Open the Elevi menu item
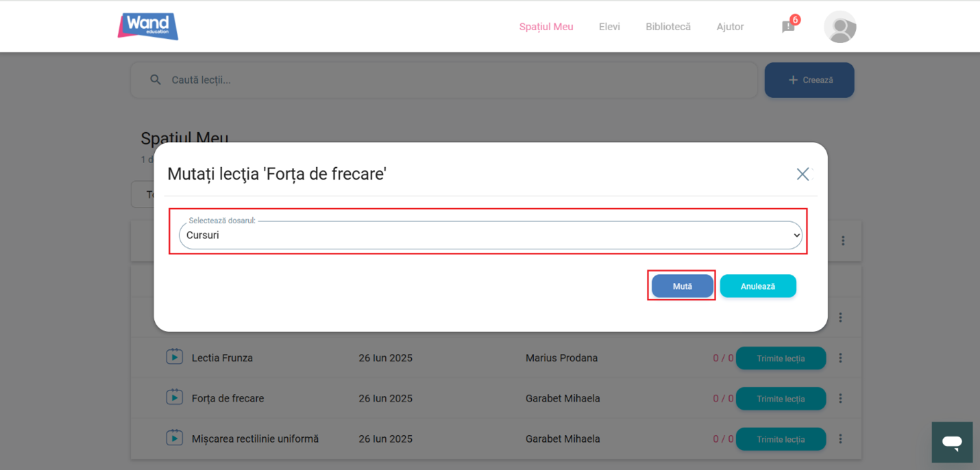The image size is (980, 470). [x=609, y=27]
